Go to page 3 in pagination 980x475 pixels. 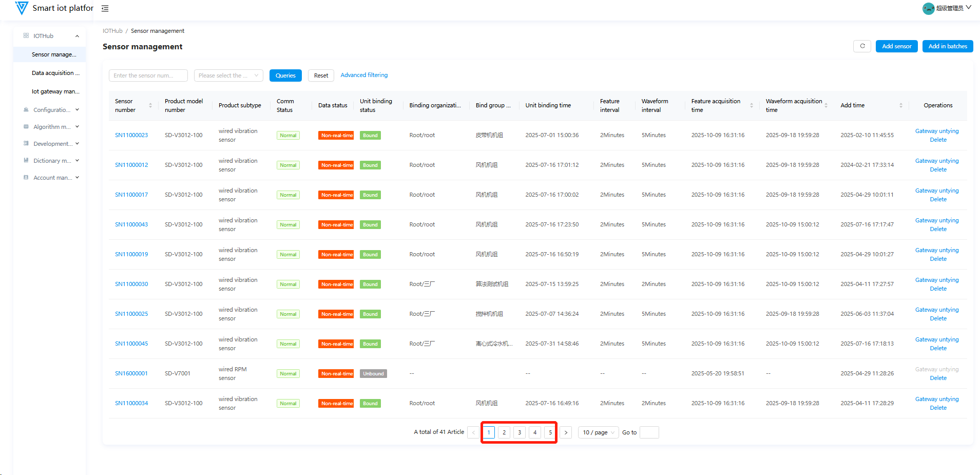(520, 432)
